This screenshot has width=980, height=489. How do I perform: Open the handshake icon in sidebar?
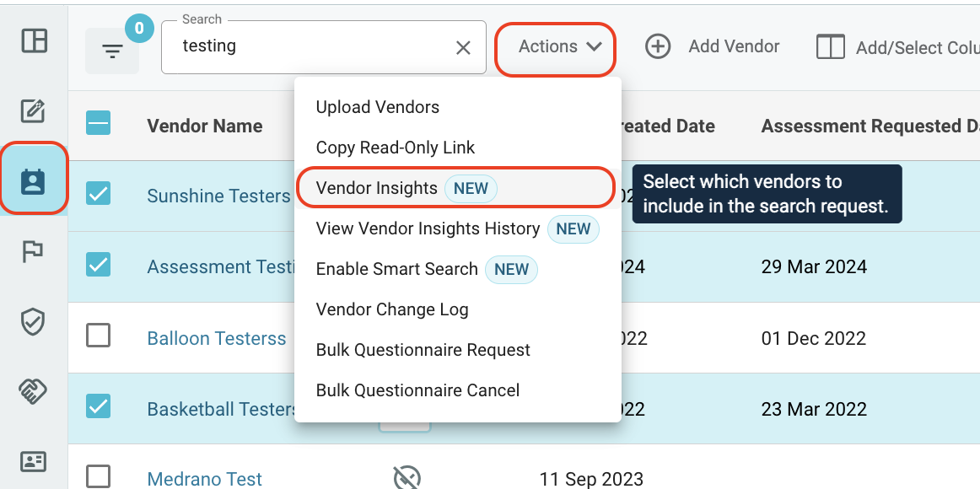click(x=33, y=391)
